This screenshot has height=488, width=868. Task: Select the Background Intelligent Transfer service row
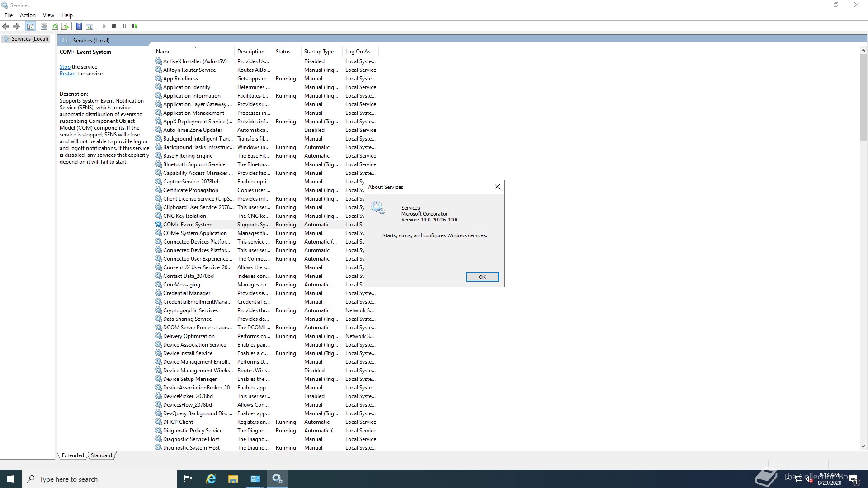click(x=266, y=139)
